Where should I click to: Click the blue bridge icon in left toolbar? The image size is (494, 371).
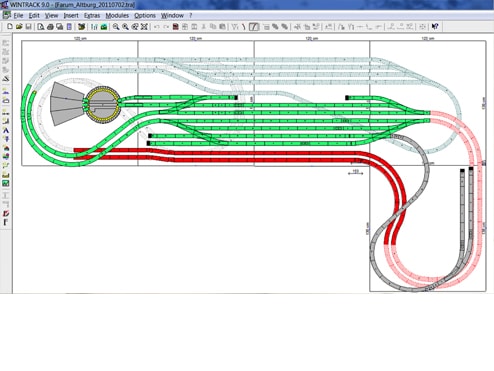(x=6, y=91)
